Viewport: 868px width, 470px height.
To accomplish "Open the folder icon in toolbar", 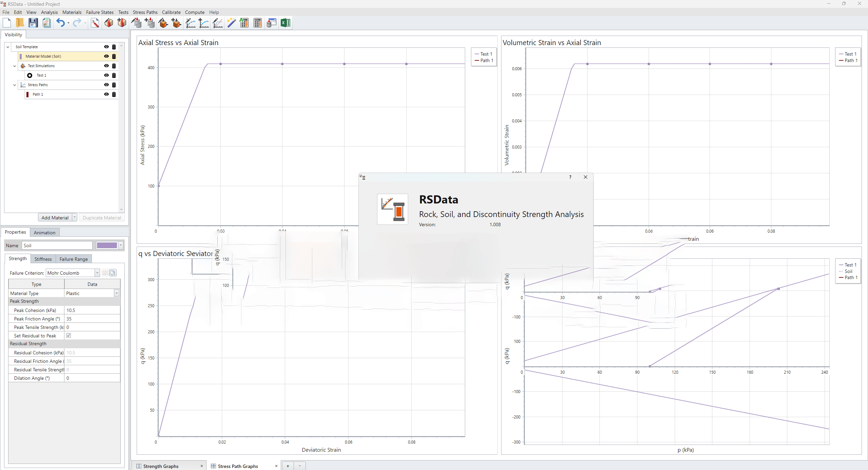I will (x=20, y=23).
